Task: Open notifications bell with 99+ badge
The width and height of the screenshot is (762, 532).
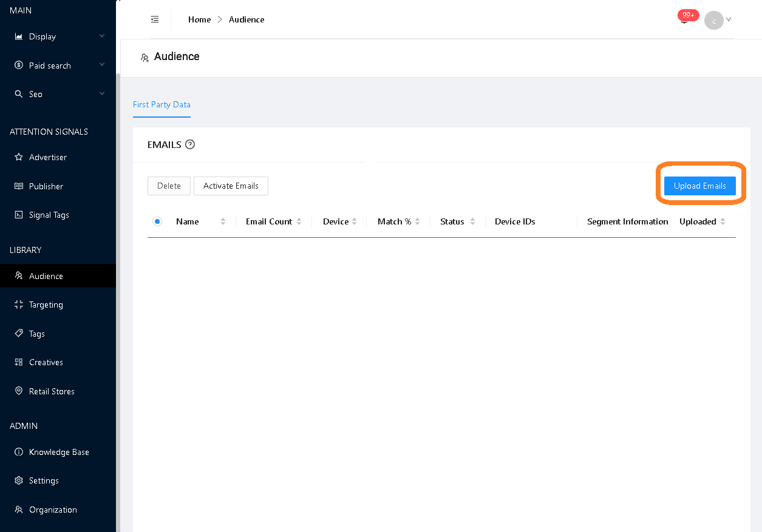Action: (684, 19)
